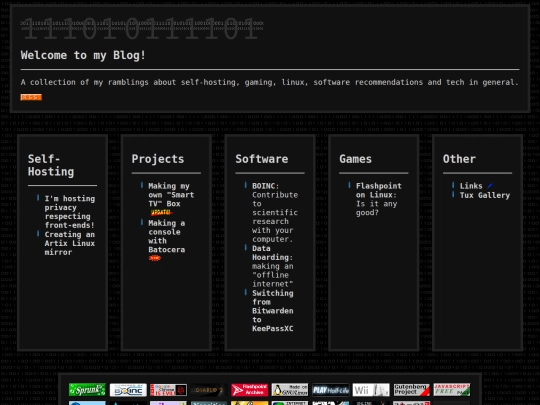Open "Making a console with Batocera" post

tap(167, 236)
